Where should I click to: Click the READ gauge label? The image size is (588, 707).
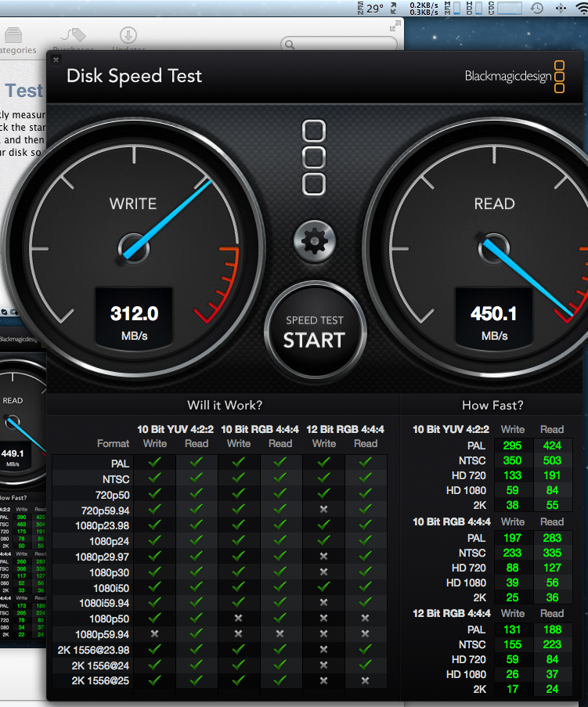click(x=494, y=204)
